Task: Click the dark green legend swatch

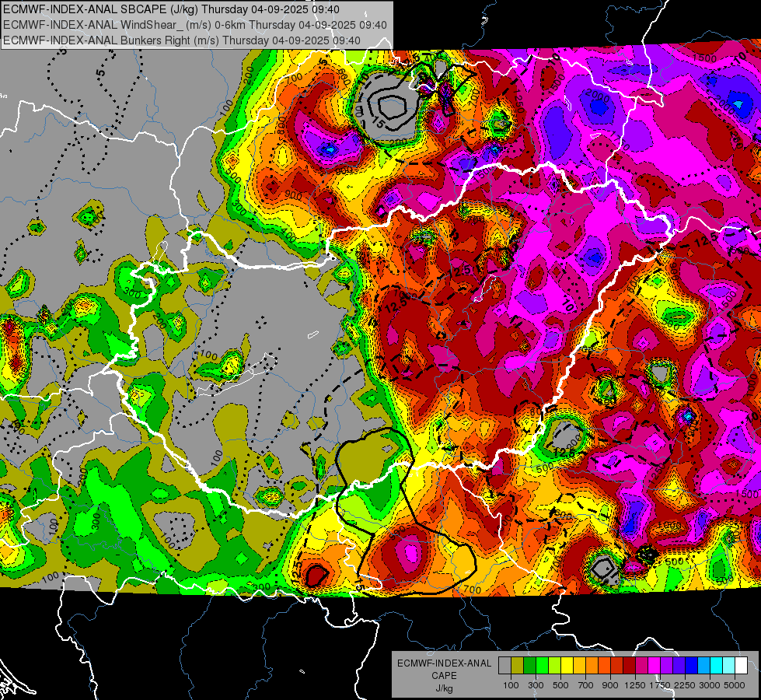Action: tap(529, 666)
